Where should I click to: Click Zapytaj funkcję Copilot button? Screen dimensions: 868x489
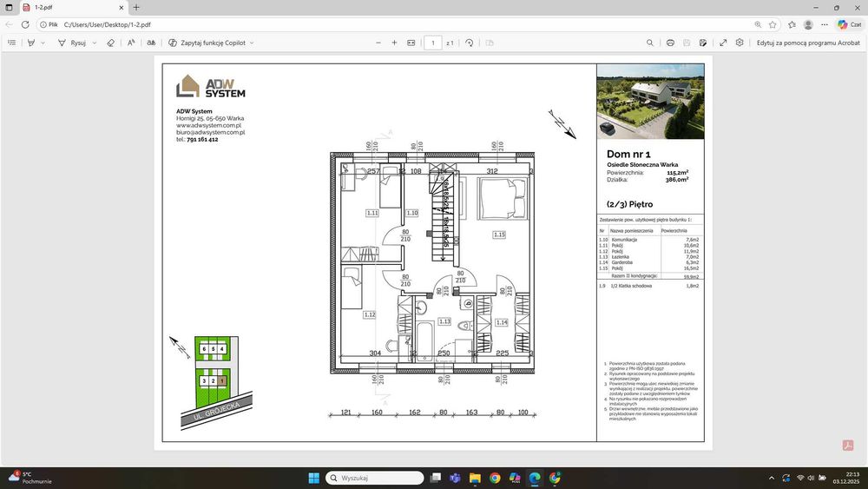tap(207, 43)
